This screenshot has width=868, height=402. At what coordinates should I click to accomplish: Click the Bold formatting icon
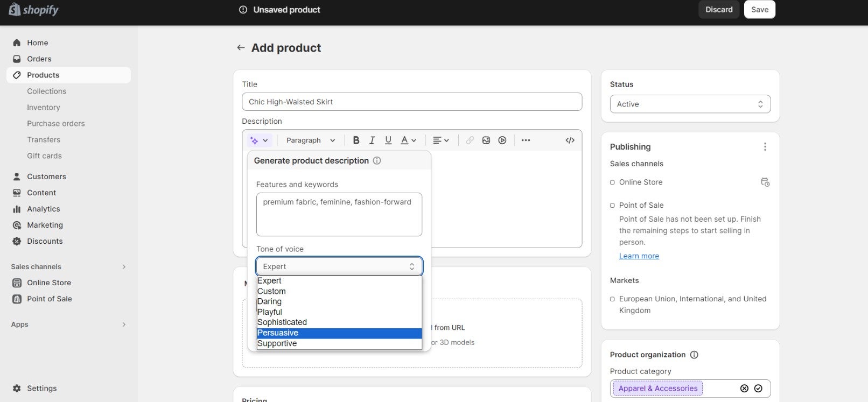356,140
